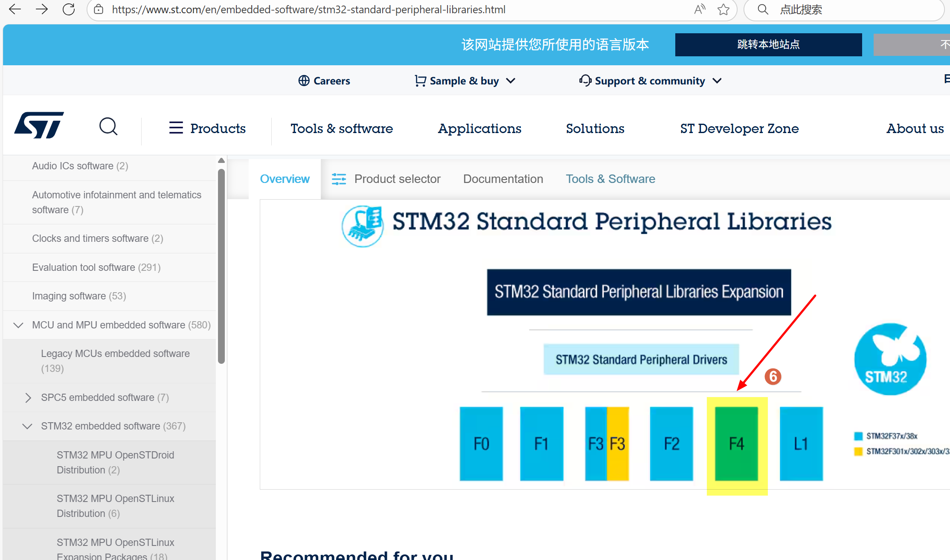Click the blue STM32F37x/38x legend swatch

858,436
